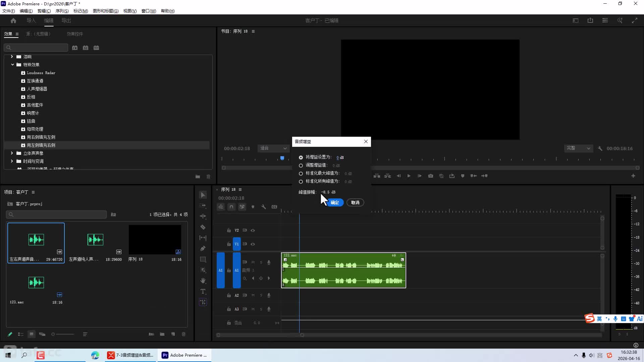Screen dimensions: 644x362
Task: Open the 图形和标题 menu
Action: (106, 11)
